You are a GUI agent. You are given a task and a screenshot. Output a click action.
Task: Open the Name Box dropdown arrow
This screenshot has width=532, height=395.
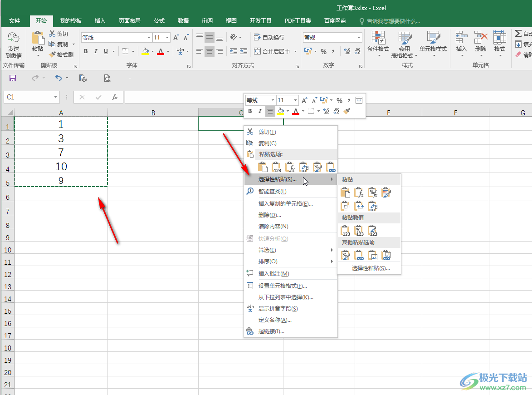tap(56, 97)
